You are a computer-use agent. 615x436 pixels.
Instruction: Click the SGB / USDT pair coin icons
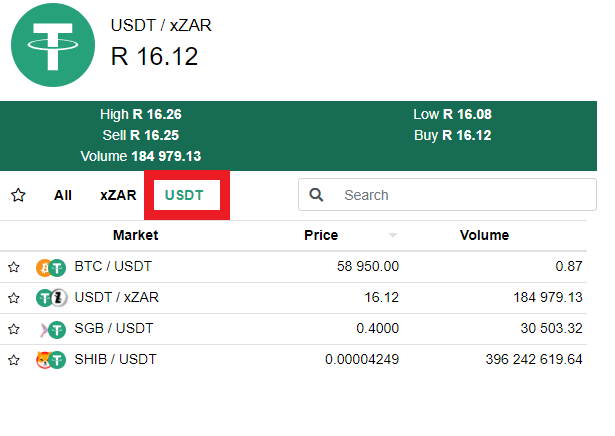coord(52,330)
